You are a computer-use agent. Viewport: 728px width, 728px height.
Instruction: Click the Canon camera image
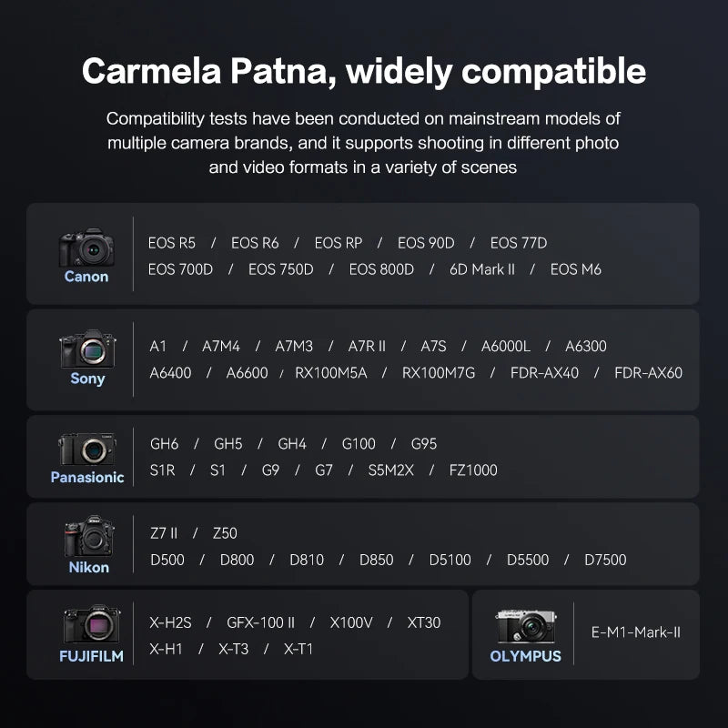[86, 247]
